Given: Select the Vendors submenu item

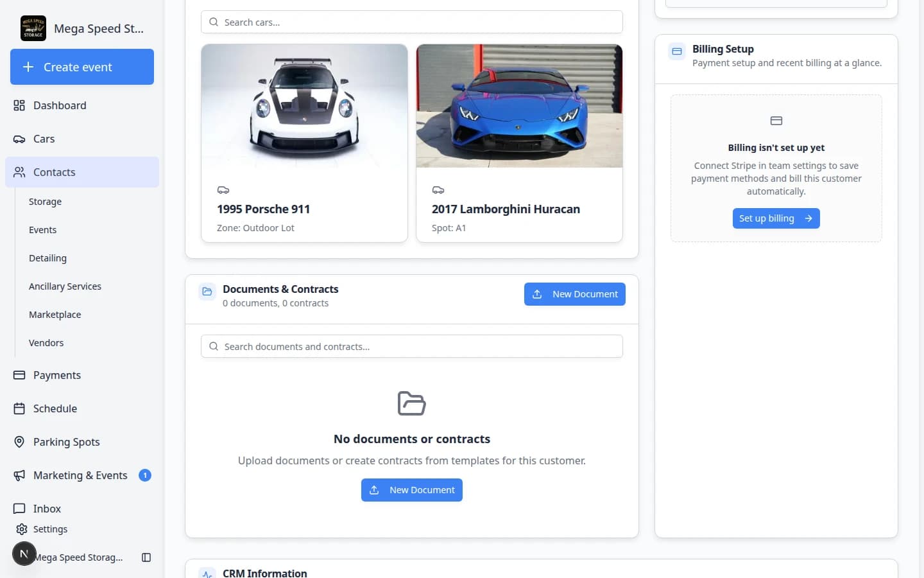Looking at the screenshot, I should 46,343.
